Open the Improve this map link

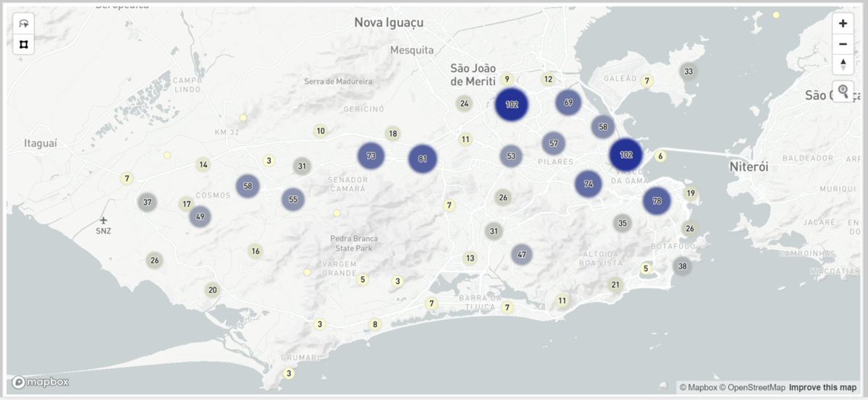[822, 387]
